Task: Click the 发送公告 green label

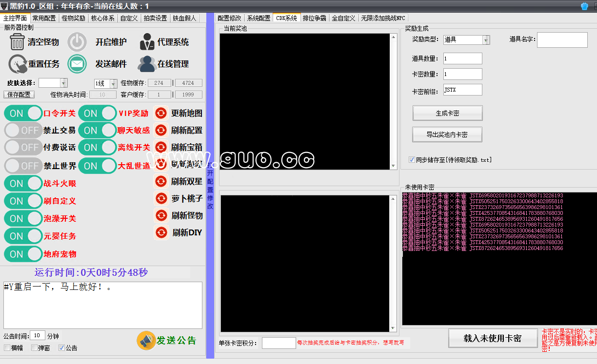Action: click(176, 340)
